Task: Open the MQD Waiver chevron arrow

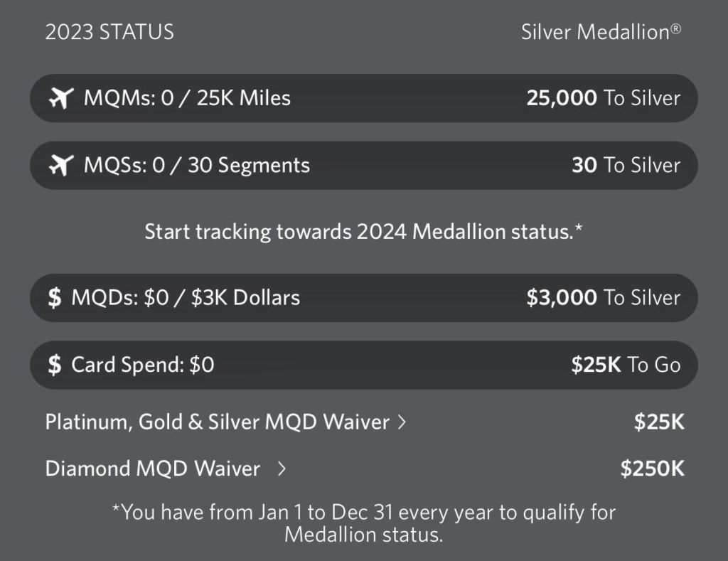Action: click(402, 421)
